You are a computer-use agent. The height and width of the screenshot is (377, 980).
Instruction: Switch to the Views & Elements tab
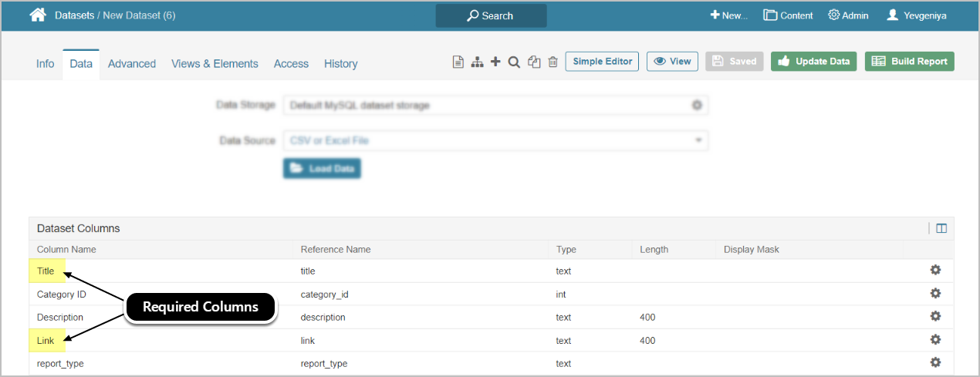pyautogui.click(x=215, y=64)
